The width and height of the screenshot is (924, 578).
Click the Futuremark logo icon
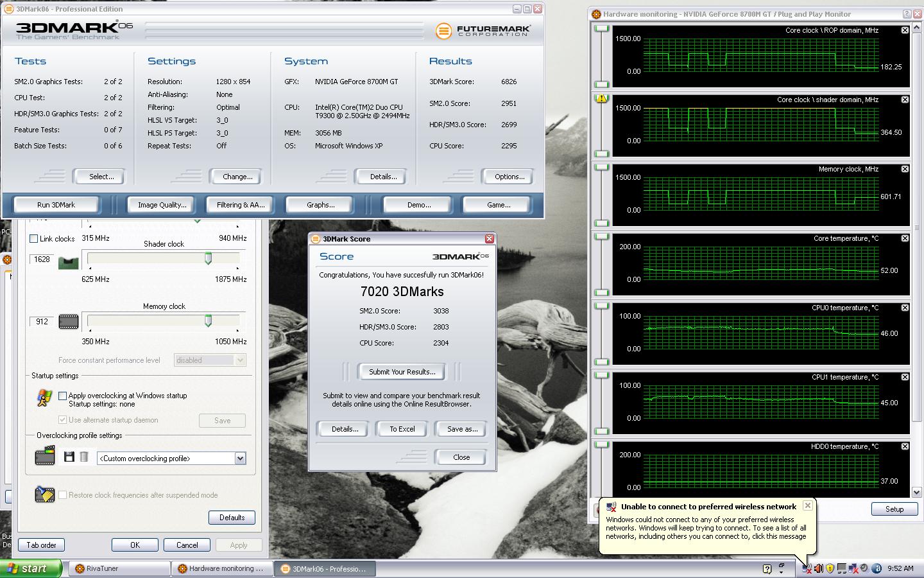click(x=443, y=31)
